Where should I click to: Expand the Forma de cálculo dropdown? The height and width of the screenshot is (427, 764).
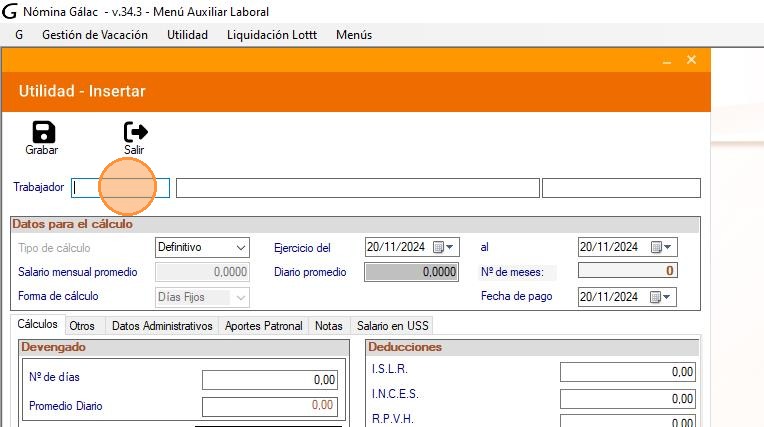click(241, 297)
